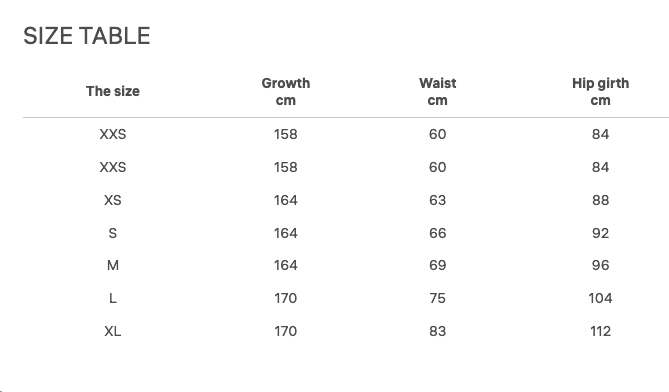
Task: Click the hip girth value 92
Action: tap(600, 233)
